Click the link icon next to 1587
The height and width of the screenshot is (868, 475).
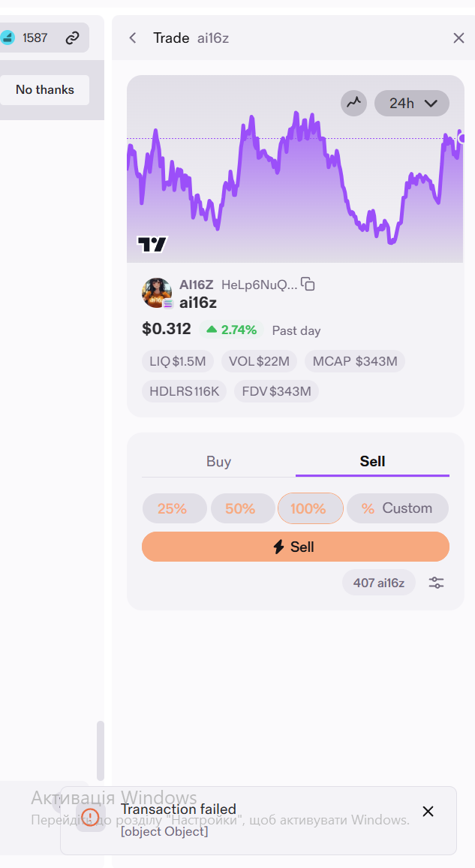tap(73, 38)
